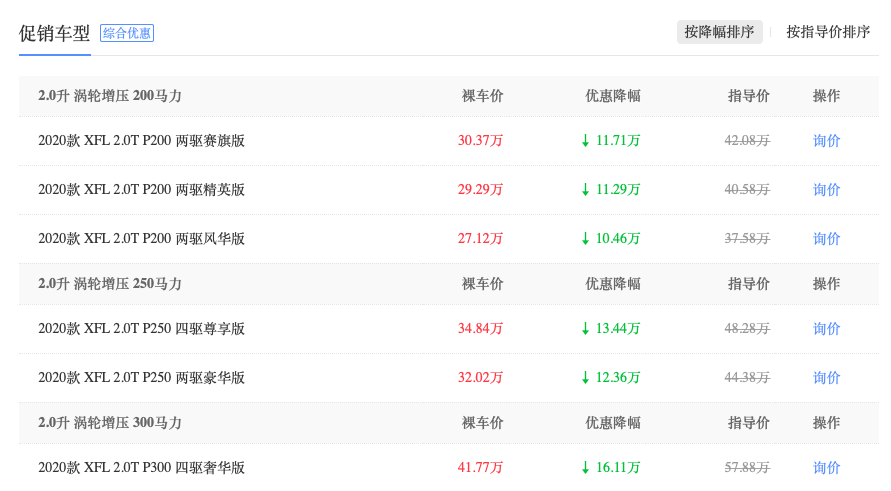Click the green down arrow beside 16.11万

click(x=586, y=468)
